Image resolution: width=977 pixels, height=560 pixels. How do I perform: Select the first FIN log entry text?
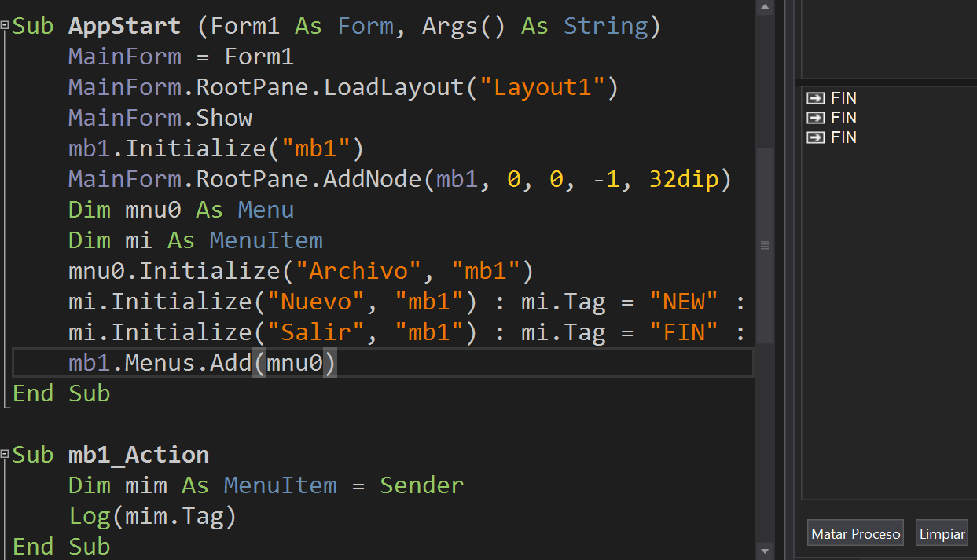tap(843, 98)
